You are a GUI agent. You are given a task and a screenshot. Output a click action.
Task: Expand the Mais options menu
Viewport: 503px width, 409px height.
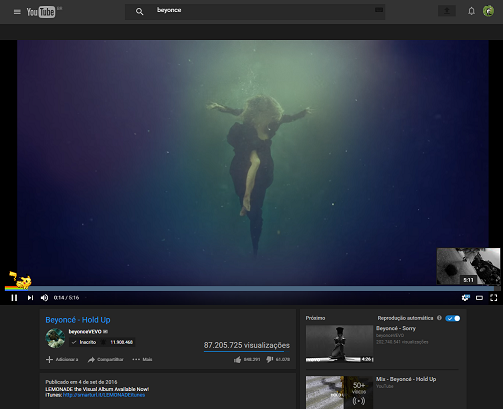(142, 359)
